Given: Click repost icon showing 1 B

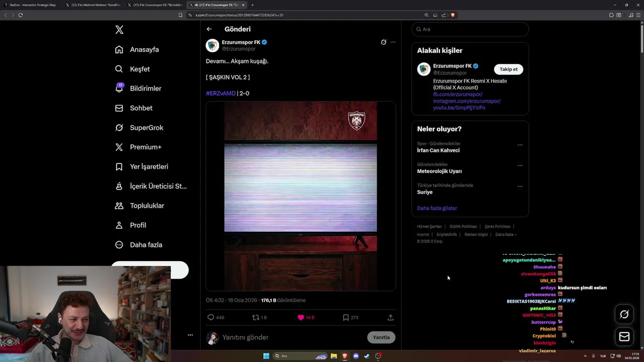Looking at the screenshot, I should point(256,317).
